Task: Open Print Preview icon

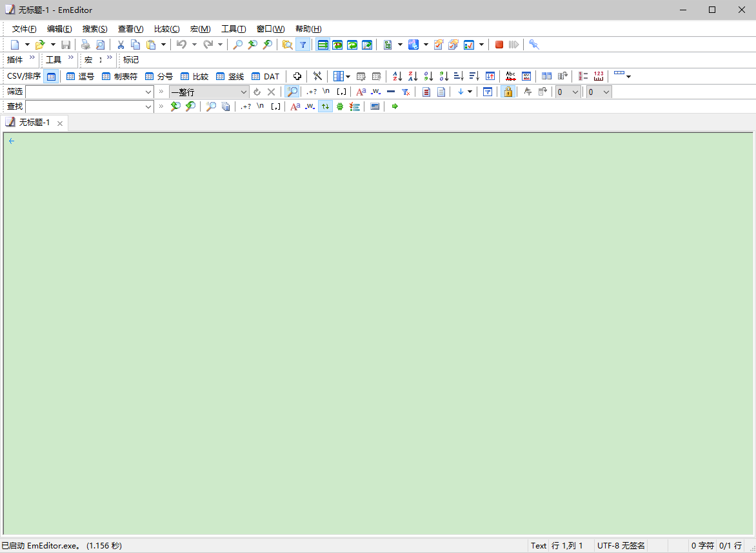Action: click(x=100, y=45)
